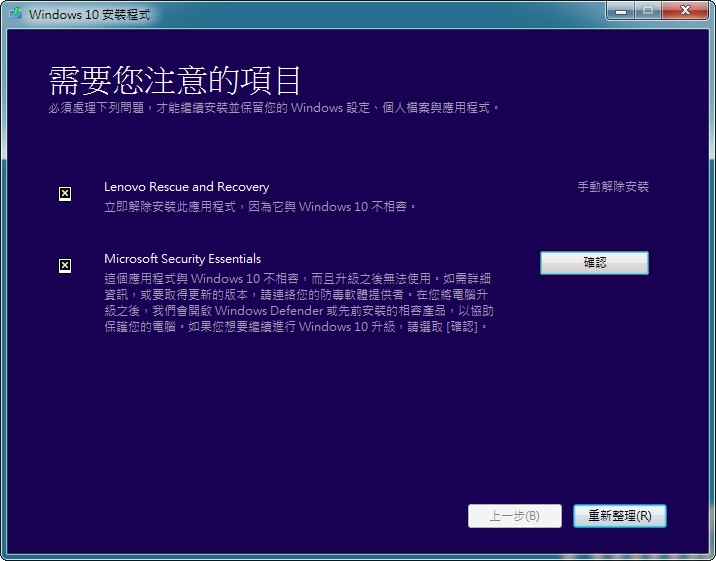Click the 手動解除安裝 text for Lenovo Rescue
This screenshot has height=561, width=716.
613,187
